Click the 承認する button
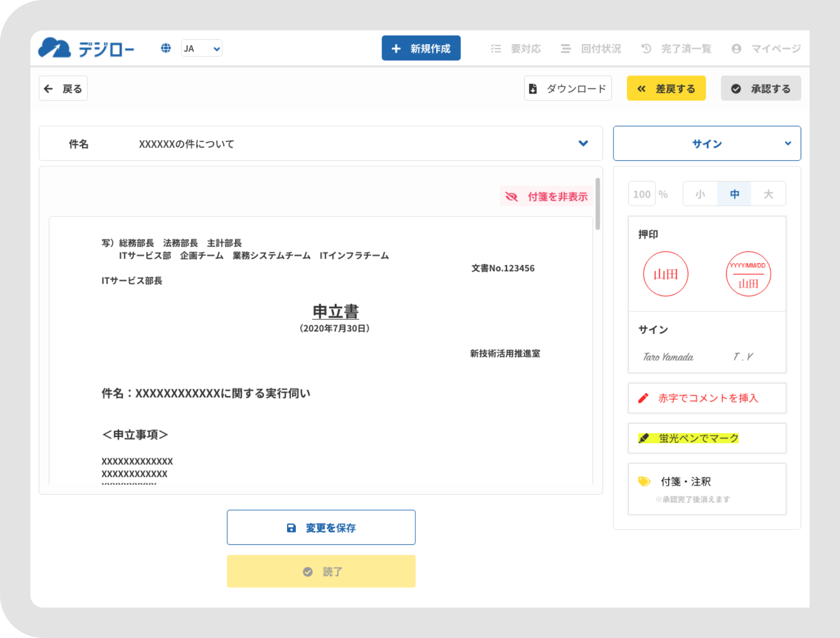The width and height of the screenshot is (840, 638). click(x=761, y=89)
